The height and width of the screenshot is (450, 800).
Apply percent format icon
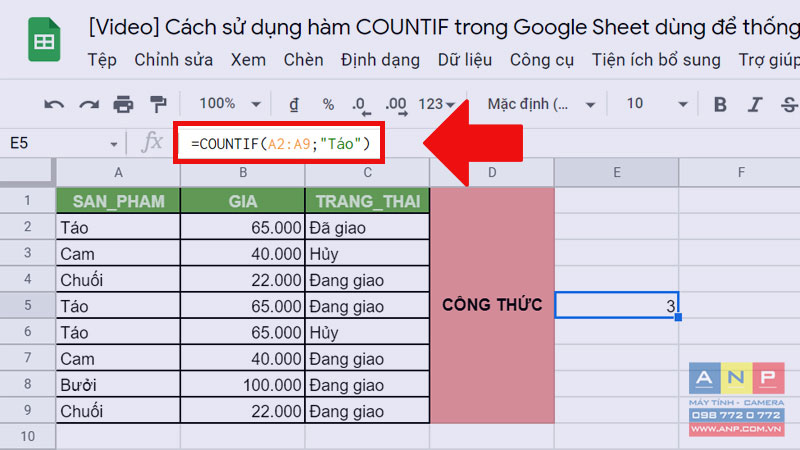tap(328, 105)
